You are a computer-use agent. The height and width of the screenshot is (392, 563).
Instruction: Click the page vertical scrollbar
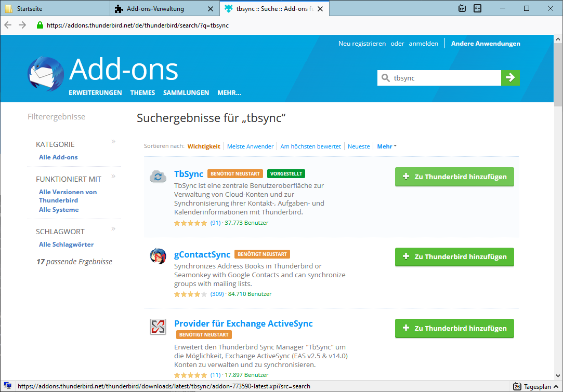[558, 207]
